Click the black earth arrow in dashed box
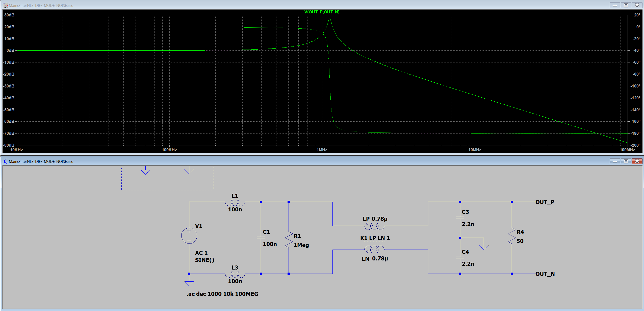The width and height of the screenshot is (644, 311). [189, 171]
